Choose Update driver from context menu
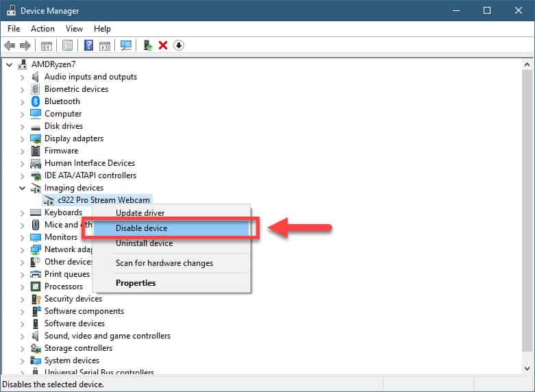535x392 pixels. point(172,212)
